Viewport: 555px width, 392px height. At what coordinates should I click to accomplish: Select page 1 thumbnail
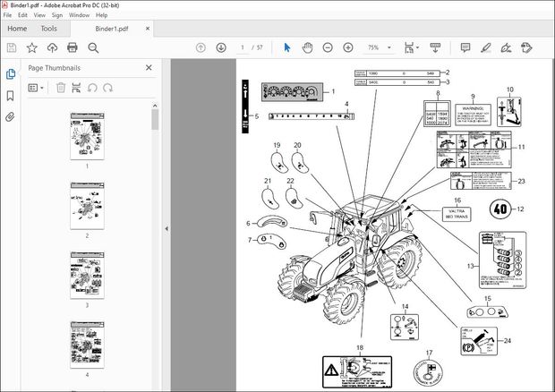point(87,136)
